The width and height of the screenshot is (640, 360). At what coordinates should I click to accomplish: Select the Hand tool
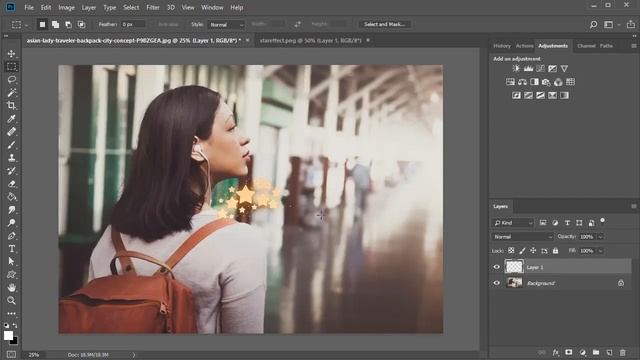click(x=11, y=288)
